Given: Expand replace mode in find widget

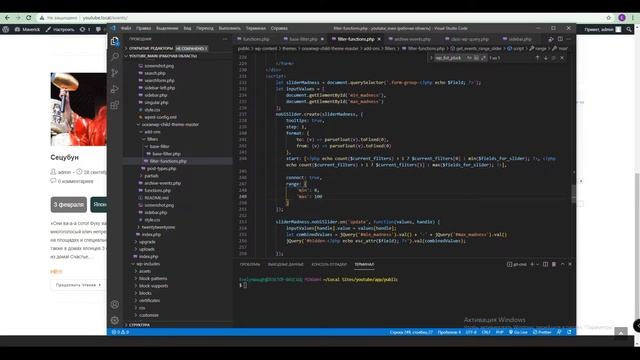Looking at the screenshot, I should pos(431,58).
